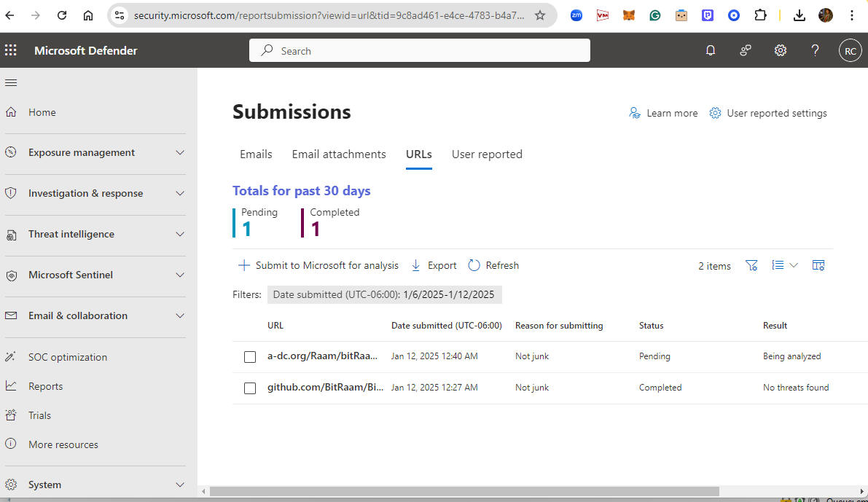Open SOC optimization in the sidebar

point(68,357)
